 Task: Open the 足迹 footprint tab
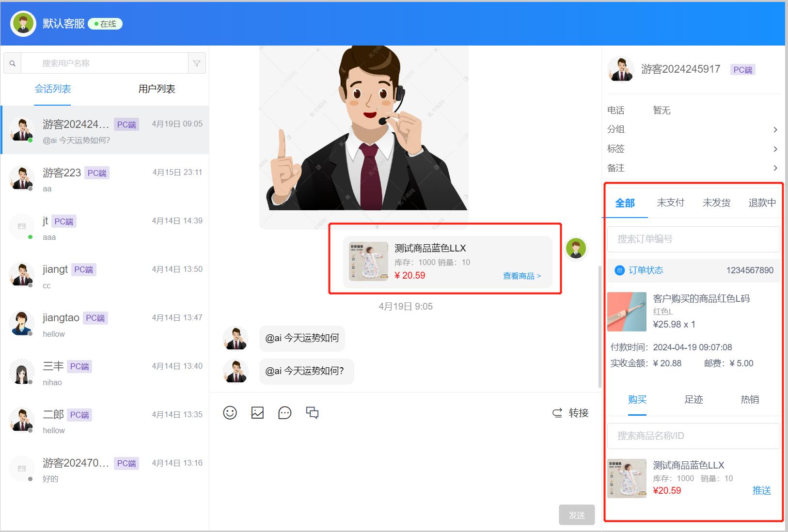(x=693, y=399)
